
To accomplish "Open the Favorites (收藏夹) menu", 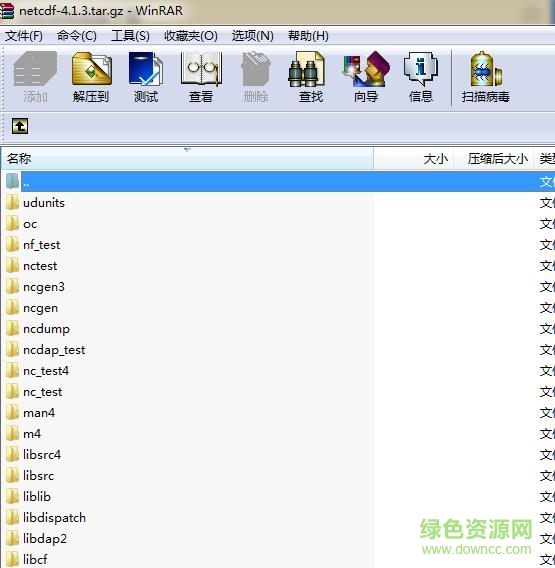I will [191, 36].
